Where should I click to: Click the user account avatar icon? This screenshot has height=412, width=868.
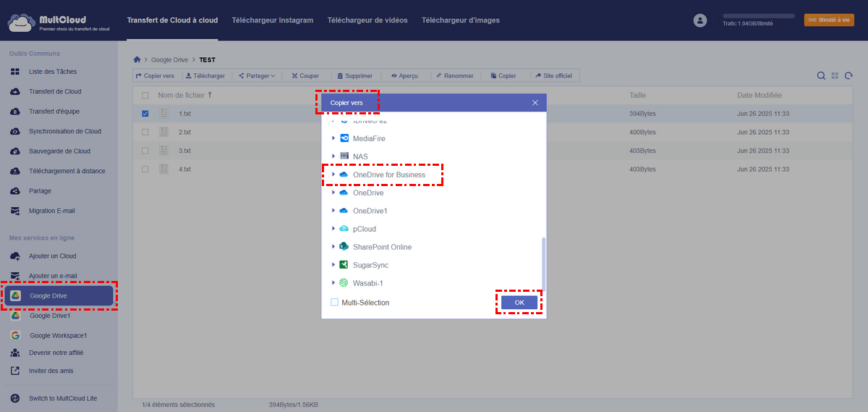coord(700,20)
